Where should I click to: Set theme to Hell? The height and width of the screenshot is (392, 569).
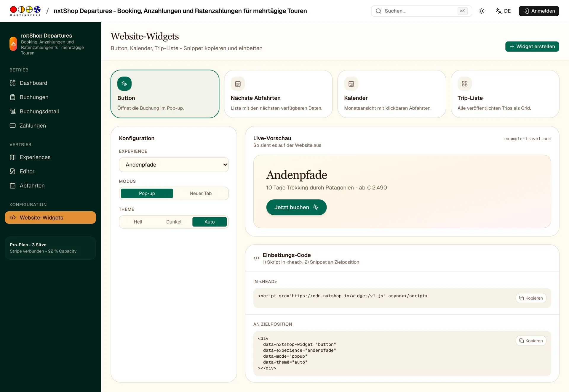pyautogui.click(x=138, y=222)
